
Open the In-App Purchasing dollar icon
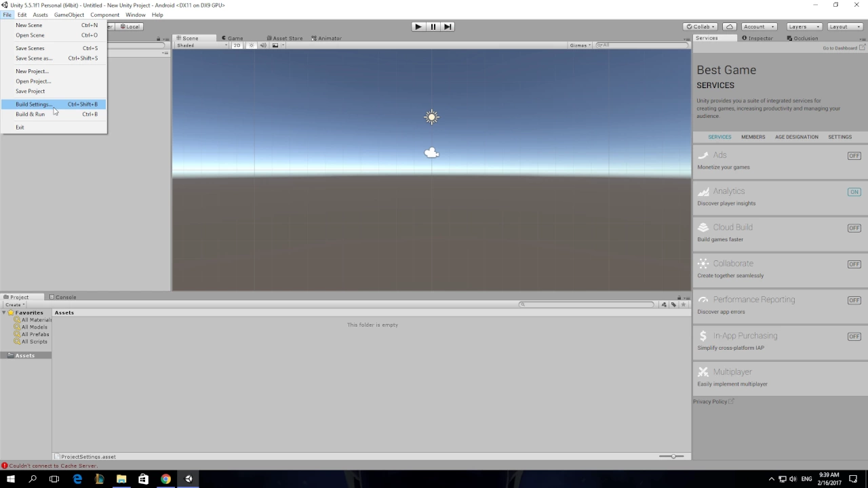pos(703,335)
